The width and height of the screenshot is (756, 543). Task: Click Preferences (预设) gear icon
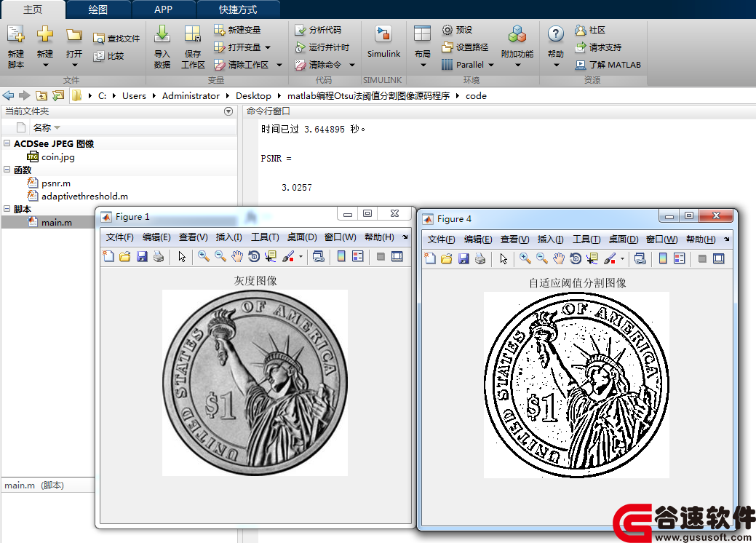[x=447, y=30]
